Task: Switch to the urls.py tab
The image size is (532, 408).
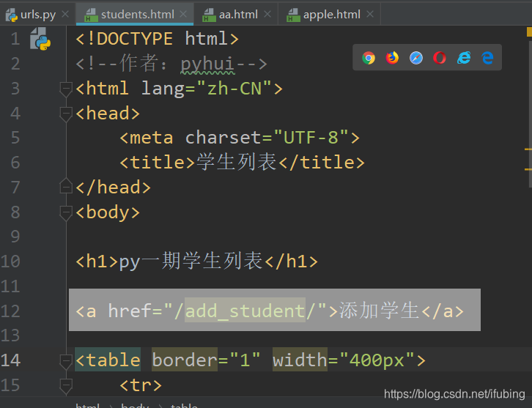Action: pyautogui.click(x=38, y=15)
